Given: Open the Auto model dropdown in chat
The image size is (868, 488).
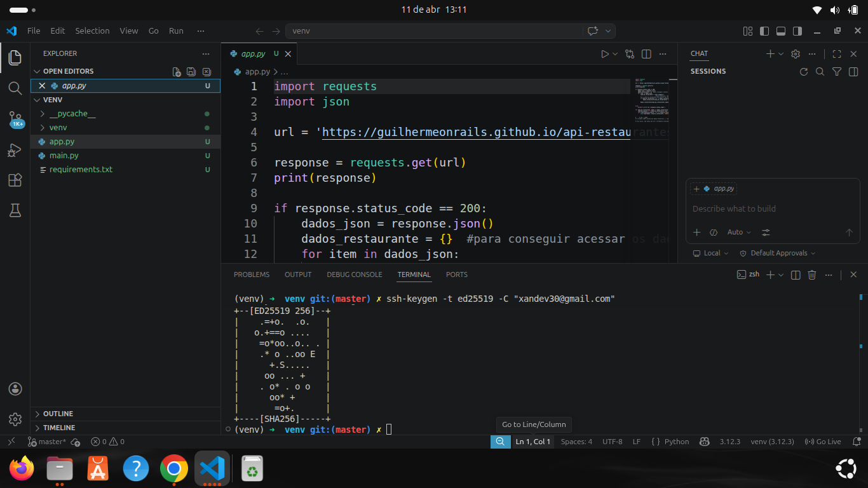Looking at the screenshot, I should [739, 233].
